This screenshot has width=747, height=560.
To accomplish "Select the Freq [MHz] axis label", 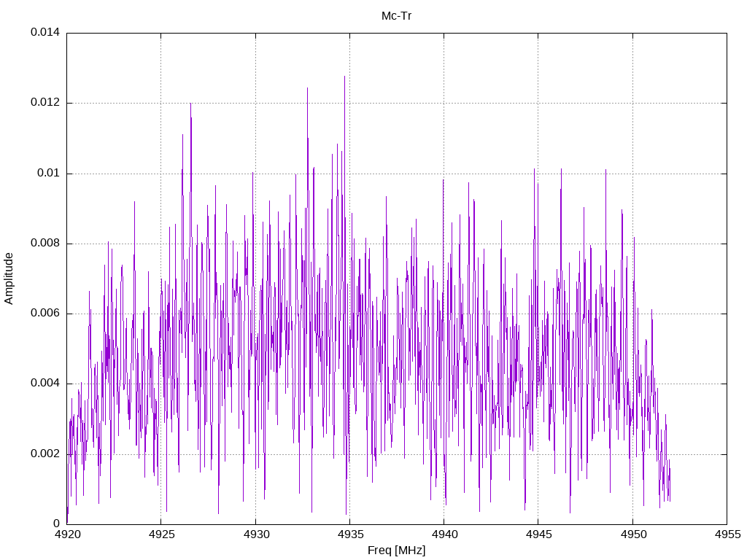I will [x=396, y=551].
